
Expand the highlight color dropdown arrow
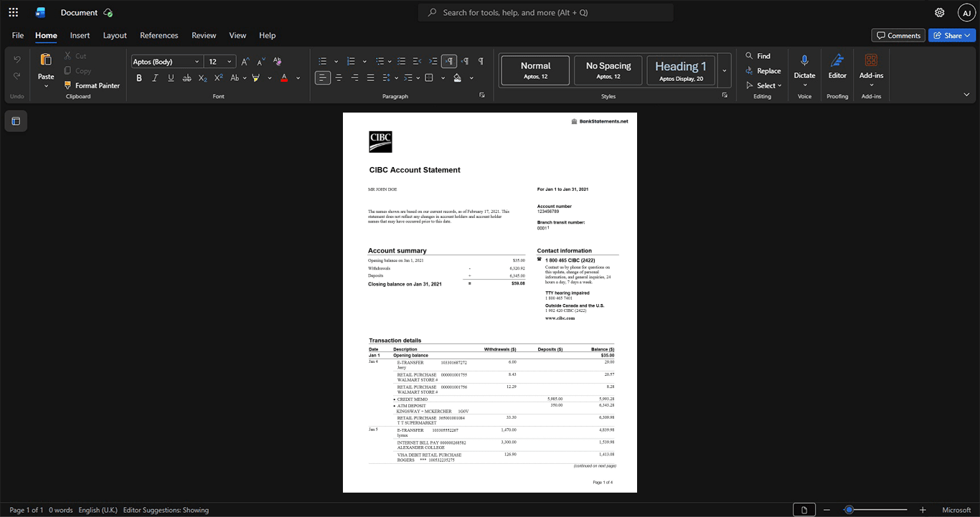pyautogui.click(x=270, y=77)
